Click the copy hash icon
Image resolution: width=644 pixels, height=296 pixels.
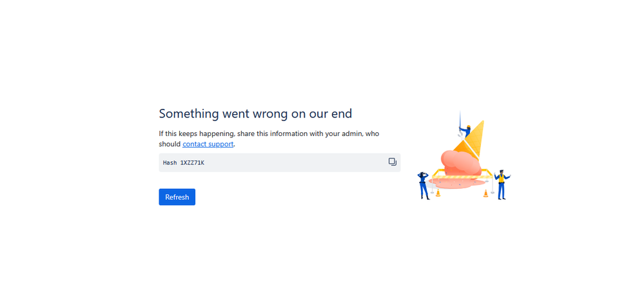(392, 162)
